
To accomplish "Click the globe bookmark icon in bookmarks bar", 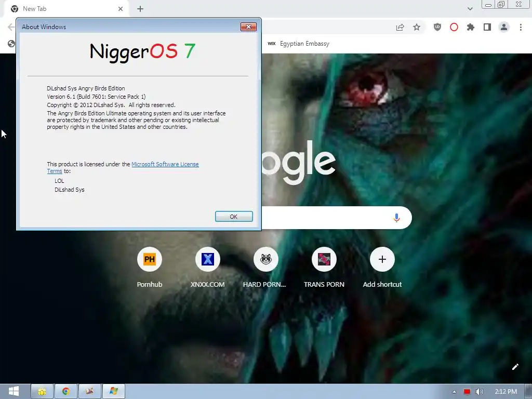I will tap(11, 44).
